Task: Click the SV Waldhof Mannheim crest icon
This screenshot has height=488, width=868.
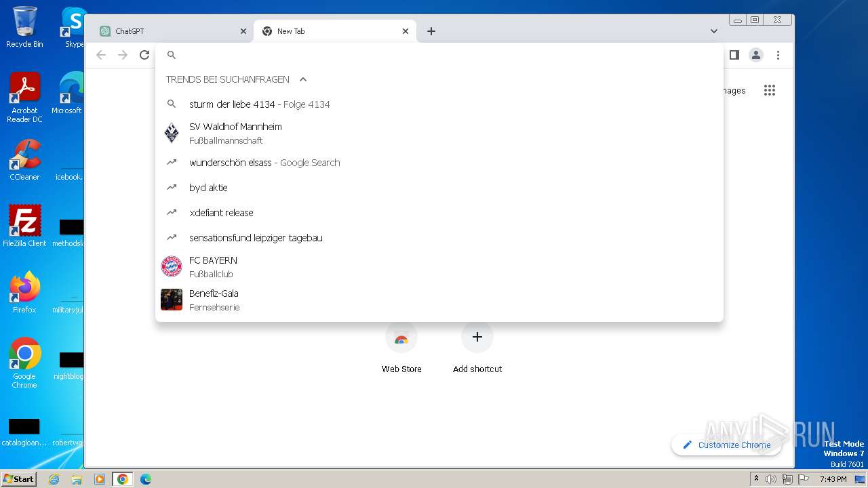Action: [x=172, y=133]
